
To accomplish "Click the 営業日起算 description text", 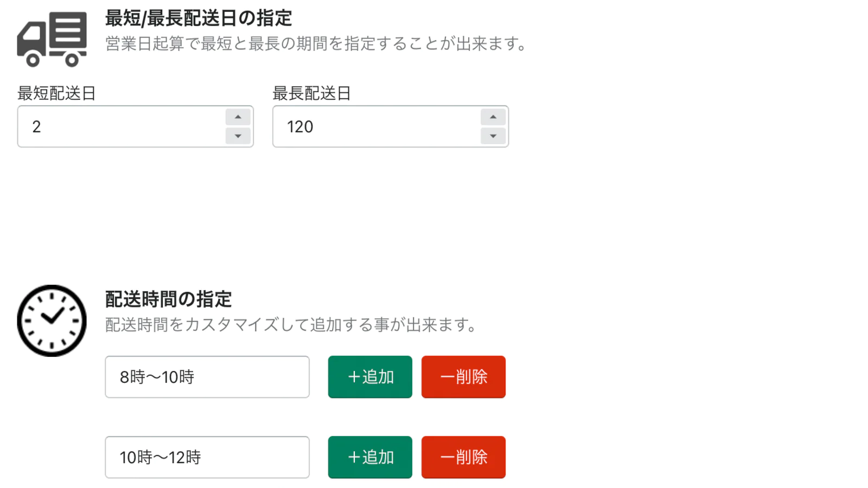I will click(x=316, y=44).
